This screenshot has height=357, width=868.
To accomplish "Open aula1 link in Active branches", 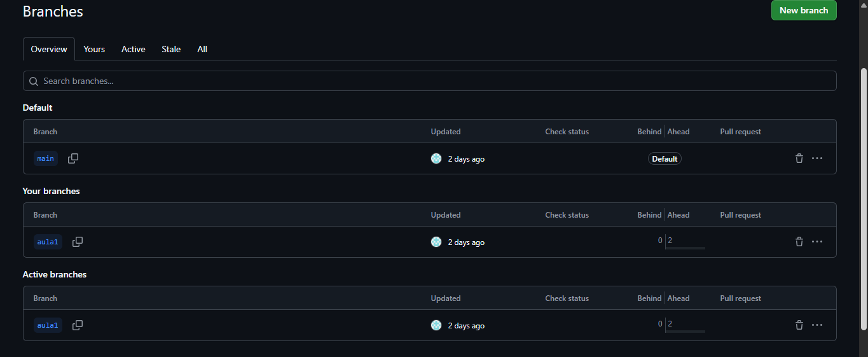I will pyautogui.click(x=48, y=325).
